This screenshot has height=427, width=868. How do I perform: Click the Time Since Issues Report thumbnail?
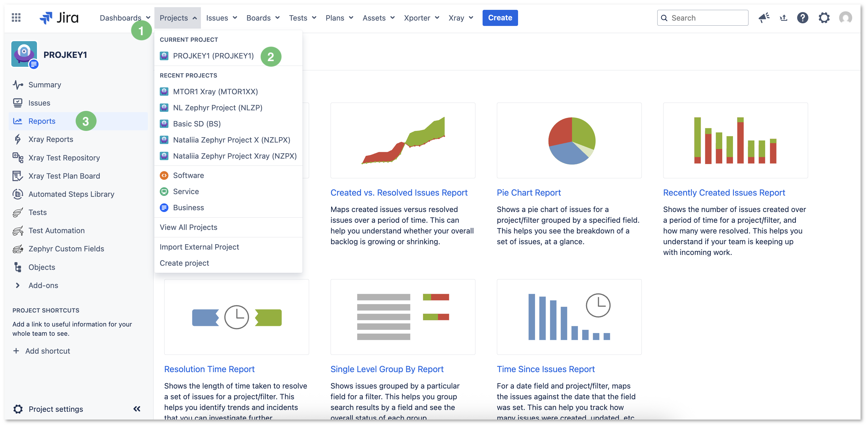coord(569,317)
